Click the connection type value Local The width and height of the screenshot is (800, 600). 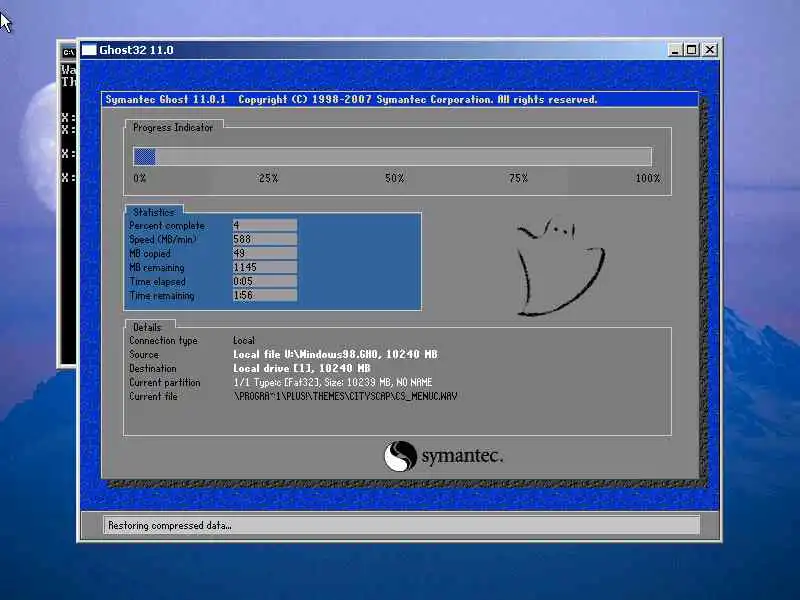click(x=244, y=340)
